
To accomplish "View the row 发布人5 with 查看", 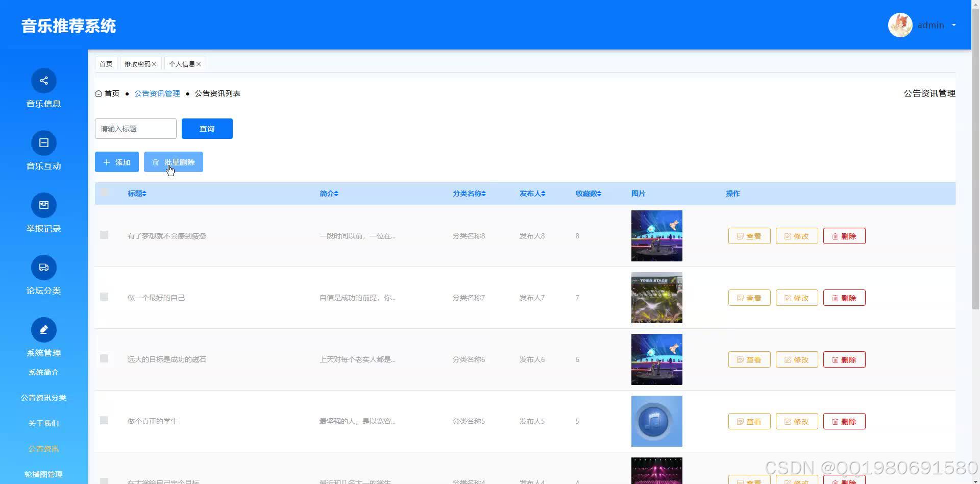I will (x=749, y=421).
